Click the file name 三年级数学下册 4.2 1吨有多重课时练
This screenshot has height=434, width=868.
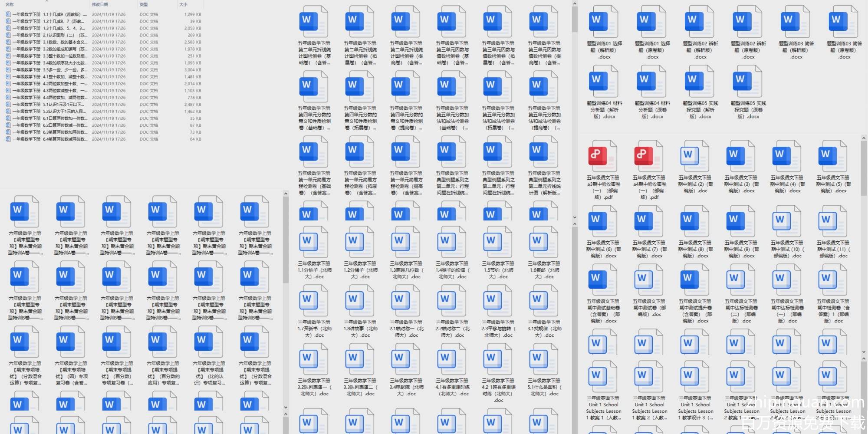[498, 391]
